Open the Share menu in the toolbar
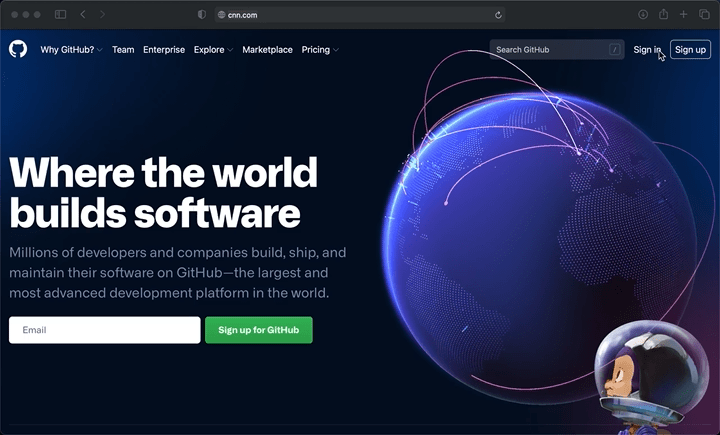The image size is (720, 435). (x=663, y=15)
